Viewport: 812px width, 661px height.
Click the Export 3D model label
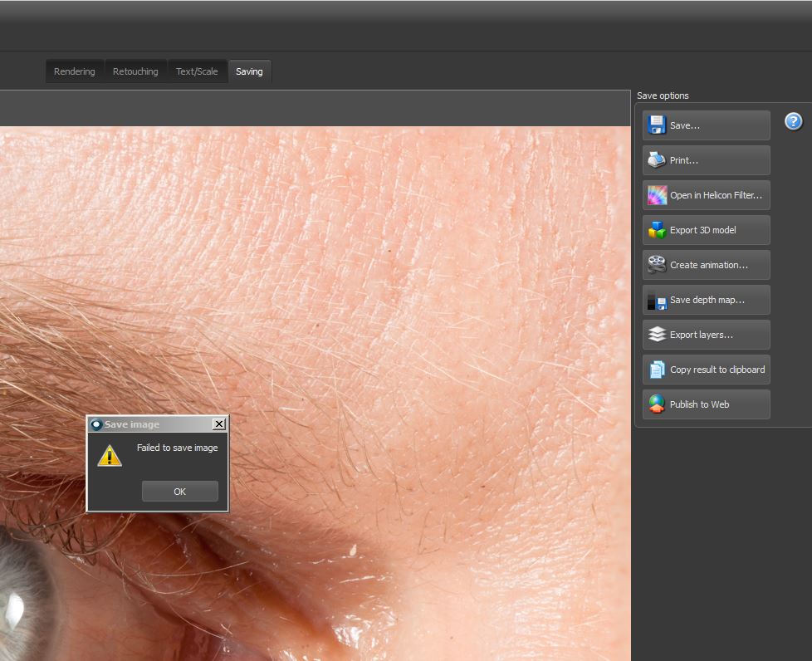click(x=702, y=230)
